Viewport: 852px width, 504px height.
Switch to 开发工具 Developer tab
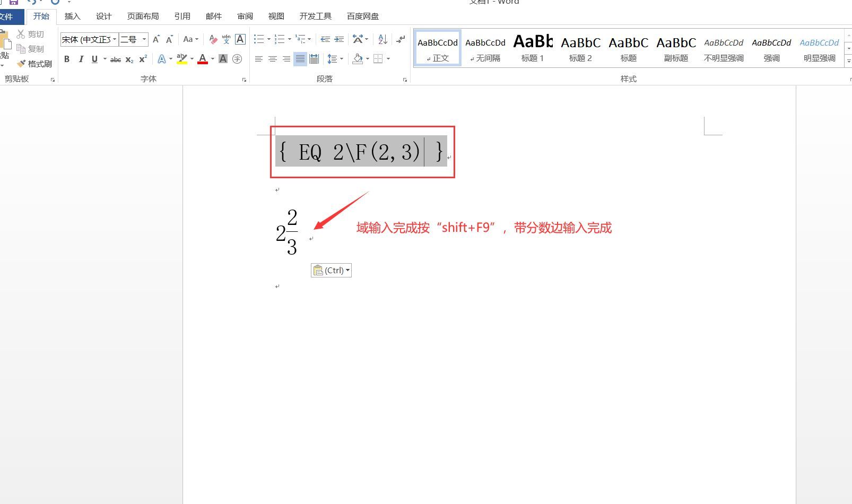pos(315,16)
